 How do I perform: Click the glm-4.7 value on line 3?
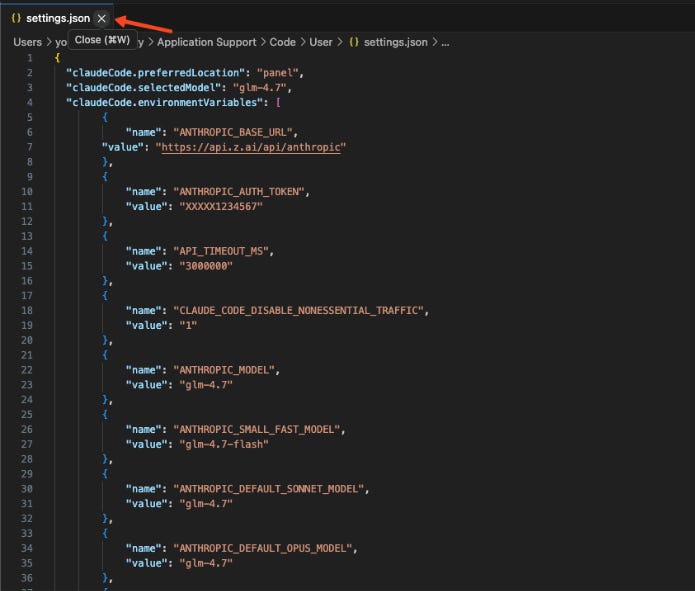(x=260, y=88)
